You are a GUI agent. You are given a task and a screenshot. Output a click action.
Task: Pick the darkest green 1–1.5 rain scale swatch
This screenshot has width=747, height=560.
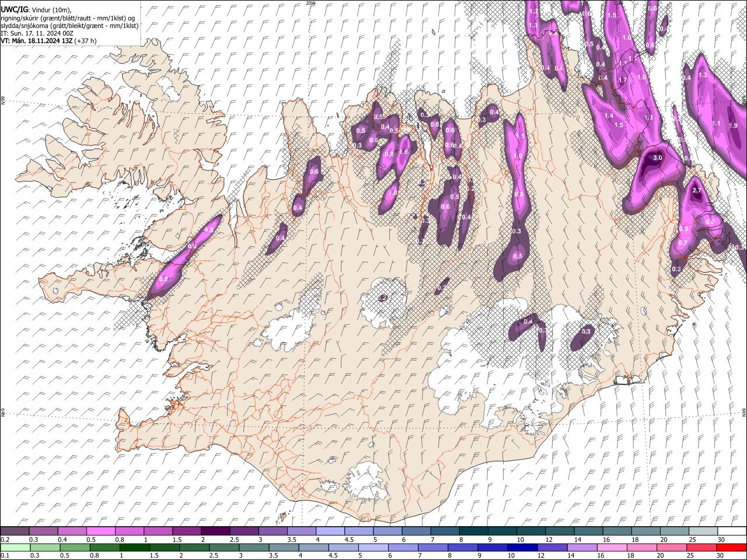[x=135, y=547]
